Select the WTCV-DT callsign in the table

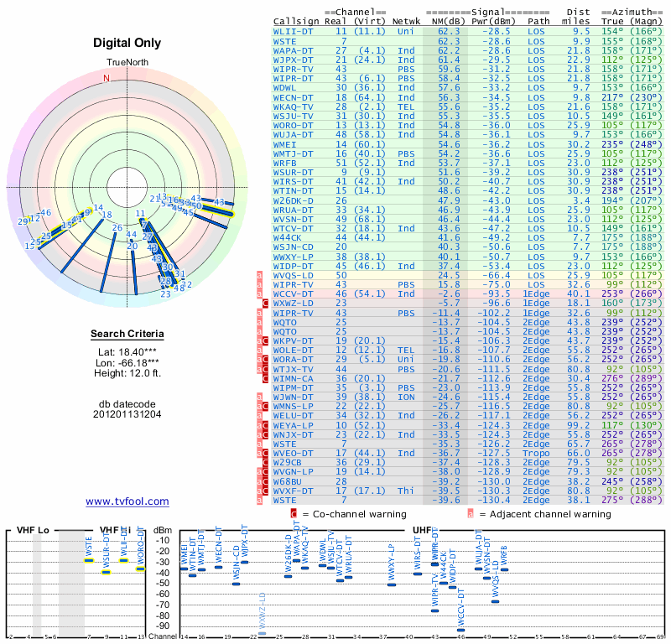tap(293, 228)
